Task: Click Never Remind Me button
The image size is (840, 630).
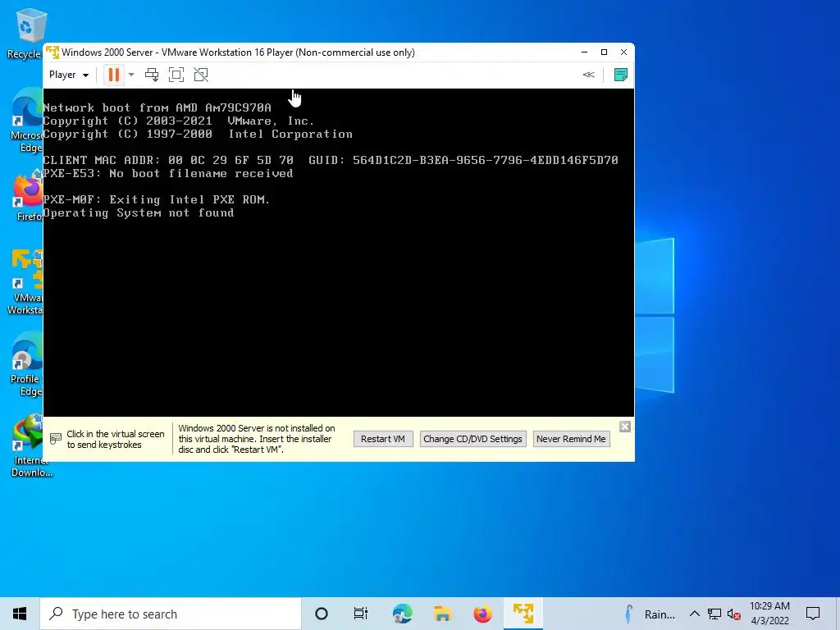Action: [571, 439]
